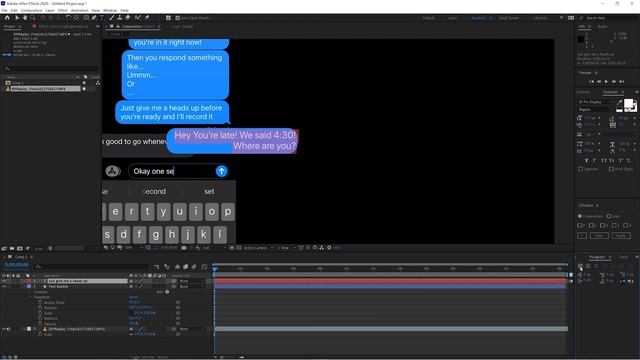
Task: Click the Add contents button on Text Bubble
Action: [x=167, y=292]
